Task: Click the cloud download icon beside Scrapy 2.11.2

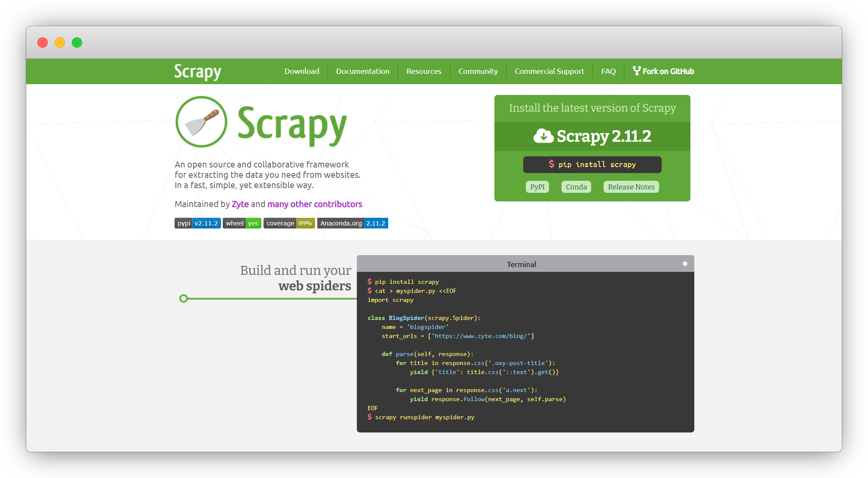Action: pyautogui.click(x=543, y=136)
